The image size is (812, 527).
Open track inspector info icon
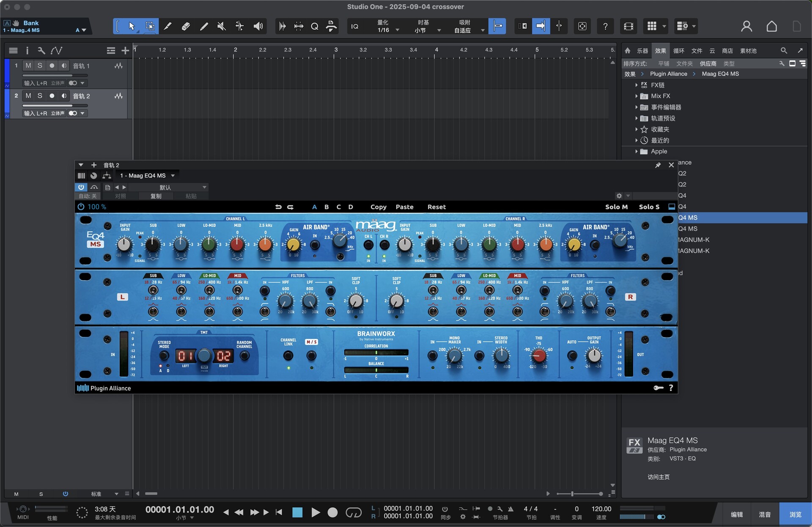tap(27, 51)
